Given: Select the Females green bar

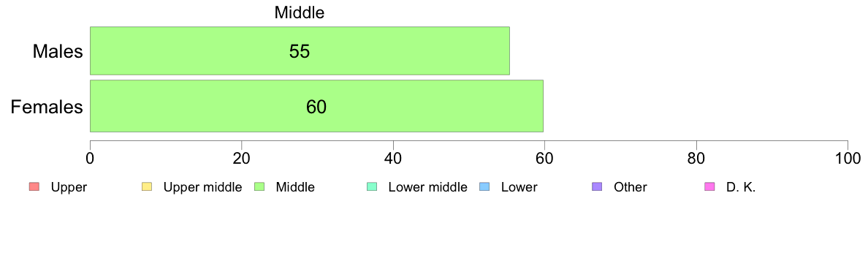Looking at the screenshot, I should [x=316, y=106].
